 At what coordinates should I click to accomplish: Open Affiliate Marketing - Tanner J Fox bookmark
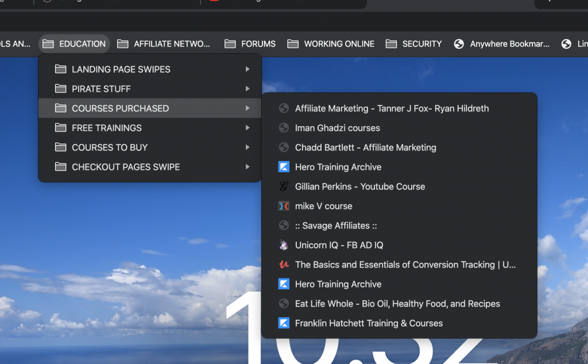point(400,109)
